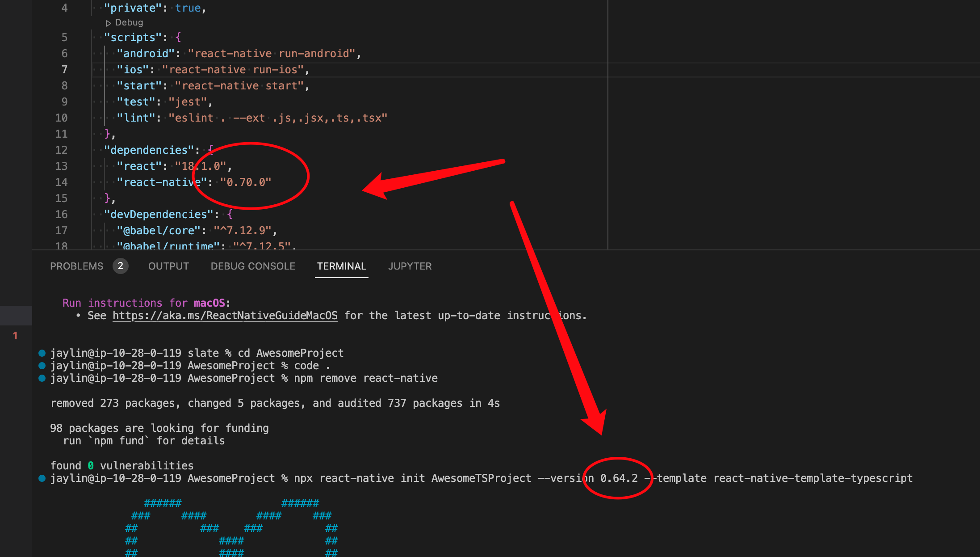Click the command decoration beside "cd AwesomeProject"
The image size is (980, 557).
click(42, 353)
